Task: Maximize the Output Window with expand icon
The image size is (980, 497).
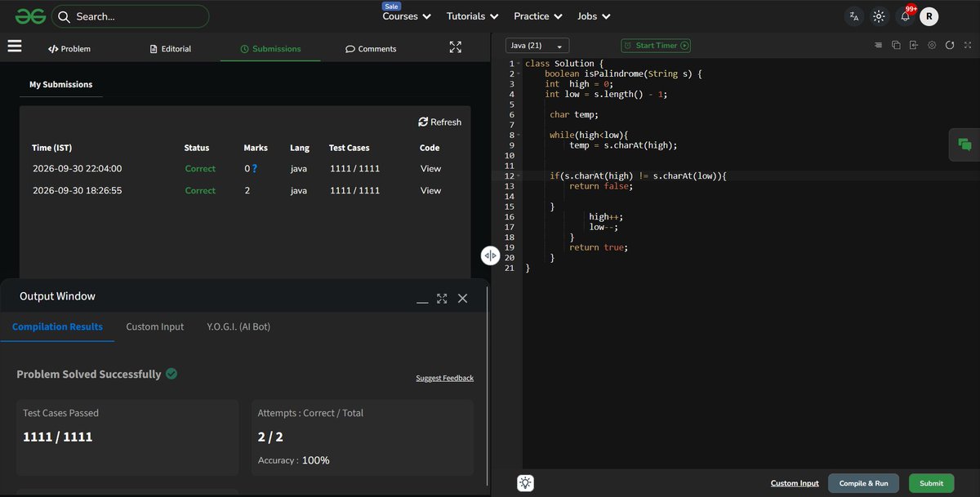Action: [442, 299]
